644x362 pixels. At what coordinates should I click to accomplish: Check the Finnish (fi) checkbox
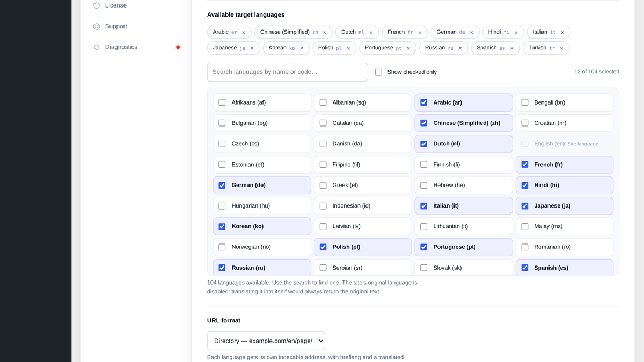(424, 165)
